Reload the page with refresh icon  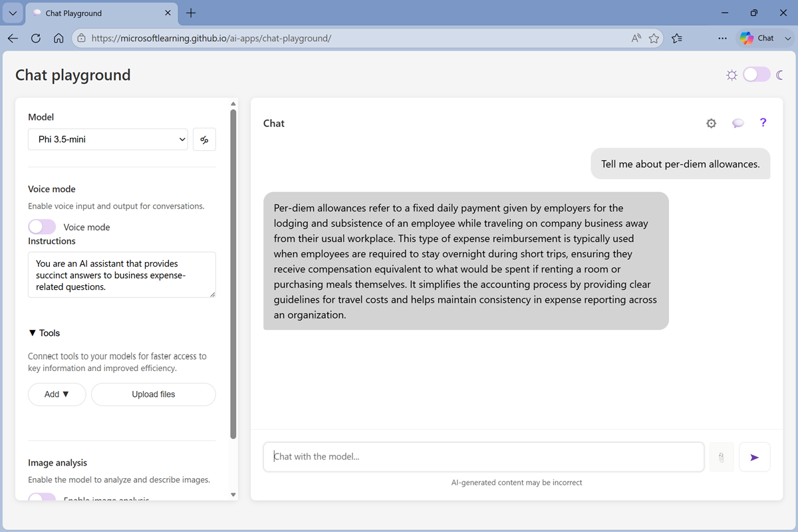(x=36, y=38)
